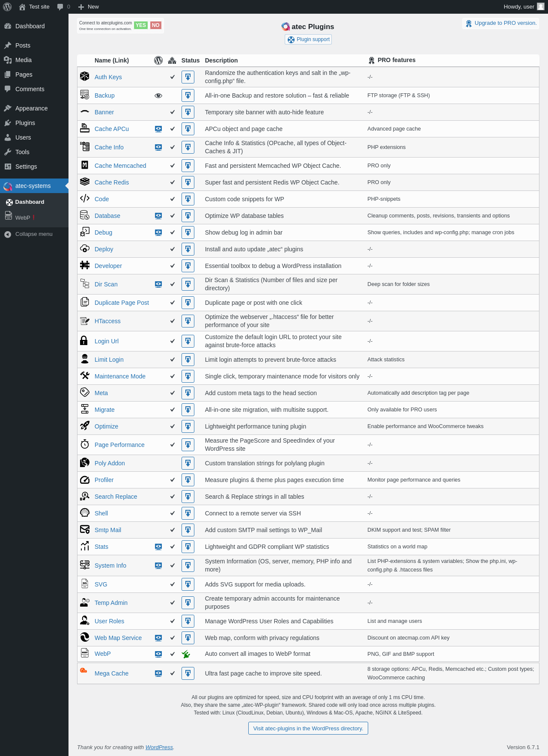Click the WebP active plug status icon
548x756 pixels.
click(x=186, y=654)
